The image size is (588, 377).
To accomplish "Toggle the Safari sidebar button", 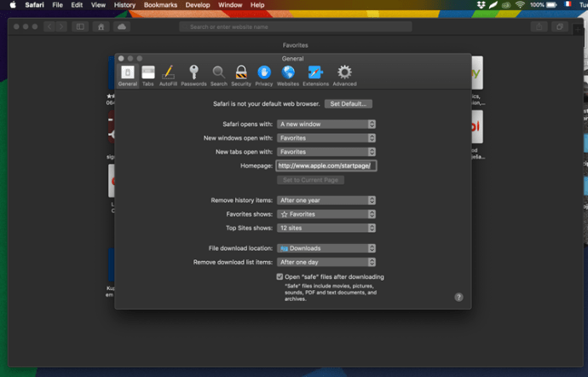I will (x=80, y=26).
